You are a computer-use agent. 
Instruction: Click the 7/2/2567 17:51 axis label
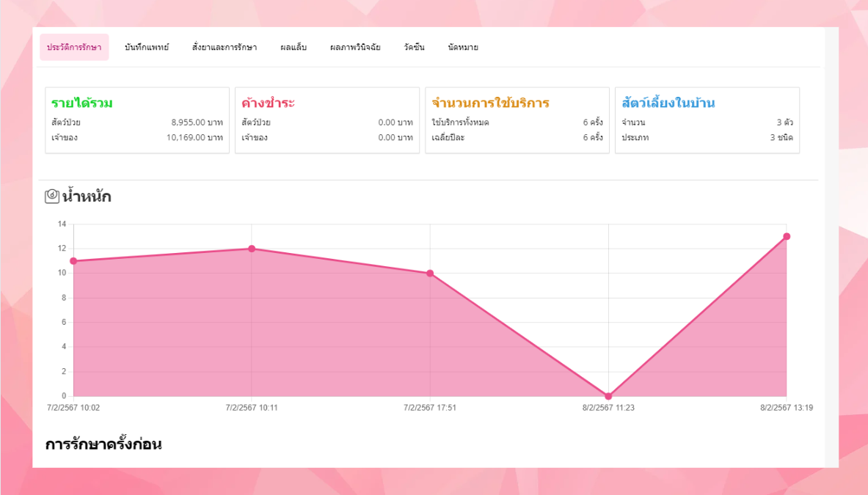click(x=430, y=408)
